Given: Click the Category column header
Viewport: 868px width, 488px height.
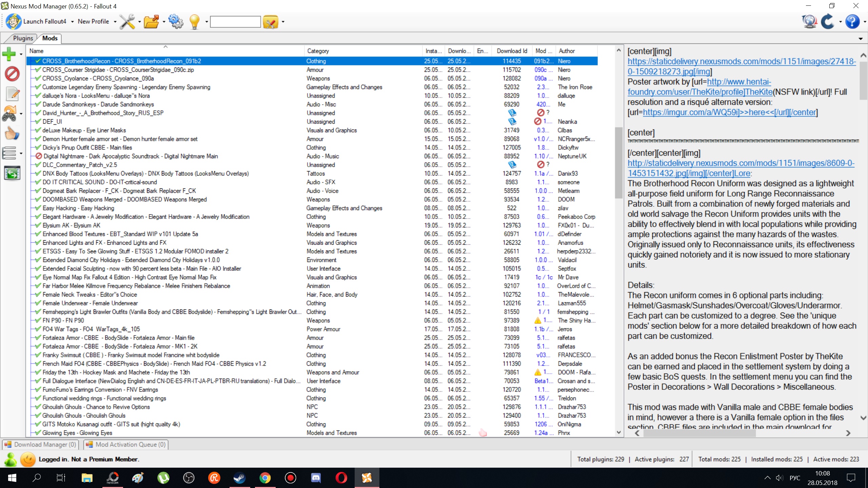Looking at the screenshot, I should pos(318,51).
